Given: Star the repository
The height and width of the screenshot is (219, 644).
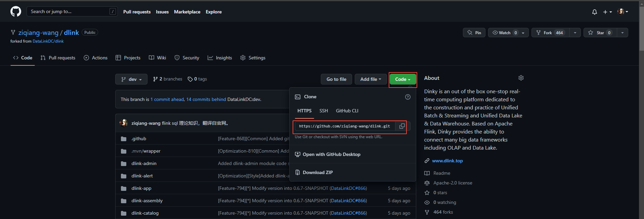Looking at the screenshot, I should 600,33.
